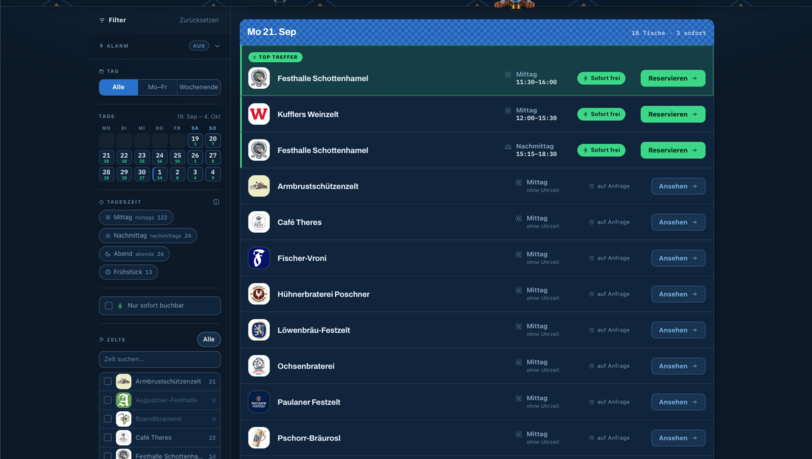Check the Augustiner-Festhalle tent filter
Image resolution: width=812 pixels, height=459 pixels.
(x=108, y=400)
